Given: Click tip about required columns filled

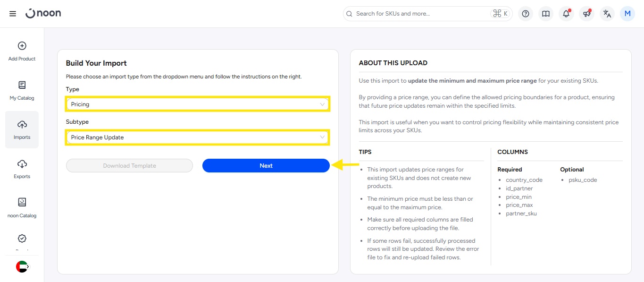Looking at the screenshot, I should pos(420,224).
